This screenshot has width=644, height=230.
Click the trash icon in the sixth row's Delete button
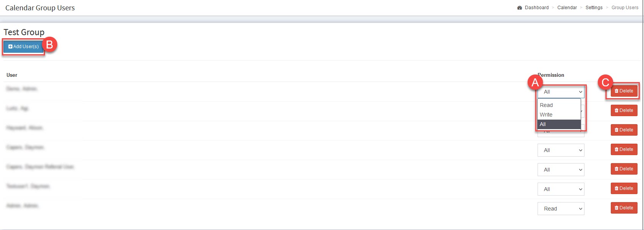point(617,188)
